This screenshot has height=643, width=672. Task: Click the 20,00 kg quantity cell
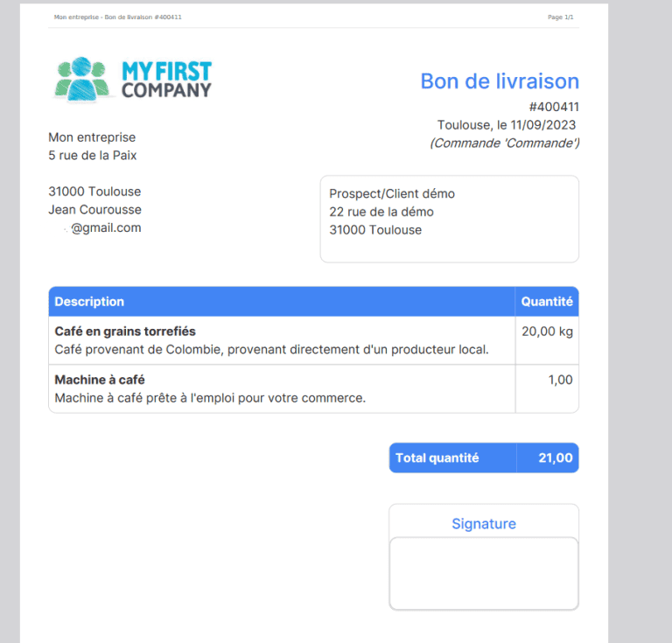(547, 332)
